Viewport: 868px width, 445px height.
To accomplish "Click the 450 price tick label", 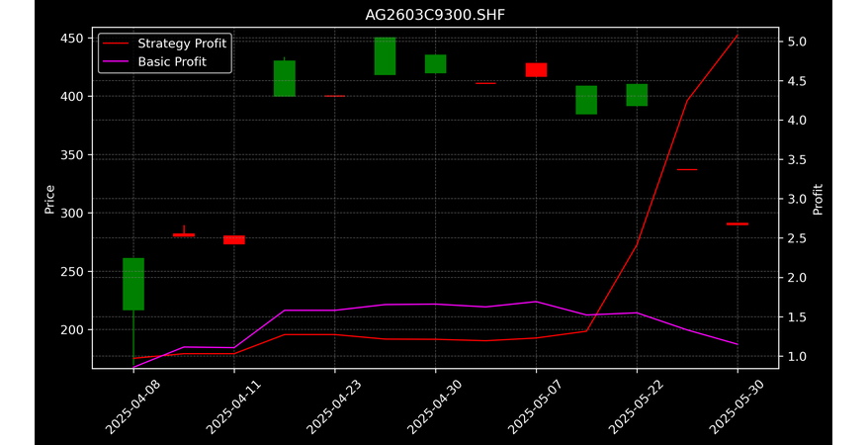I will [x=72, y=39].
